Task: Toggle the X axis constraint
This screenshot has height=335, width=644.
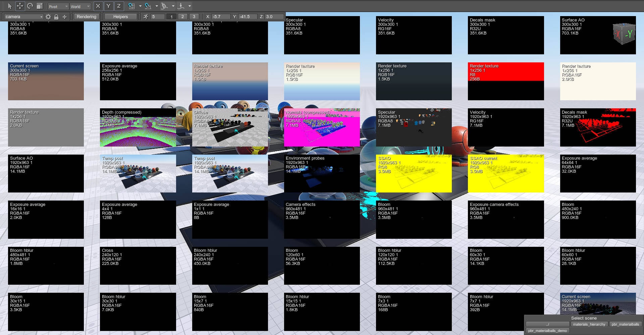Action: click(98, 6)
